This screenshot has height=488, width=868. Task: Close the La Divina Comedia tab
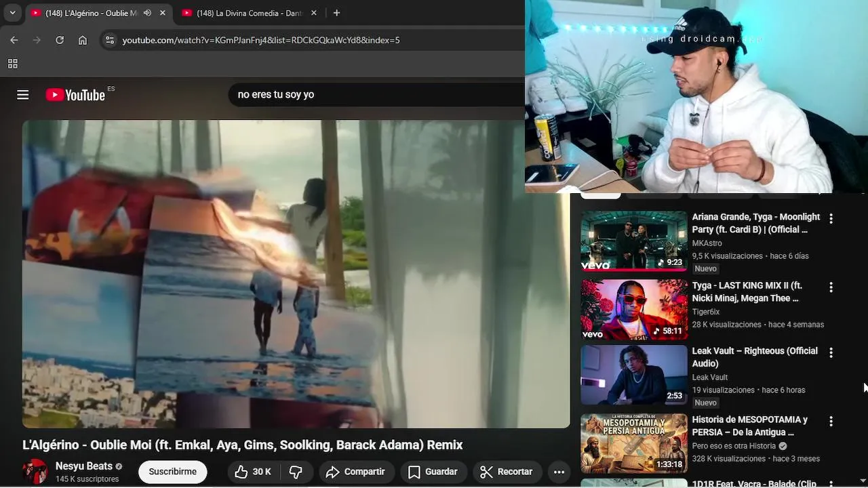tap(314, 13)
